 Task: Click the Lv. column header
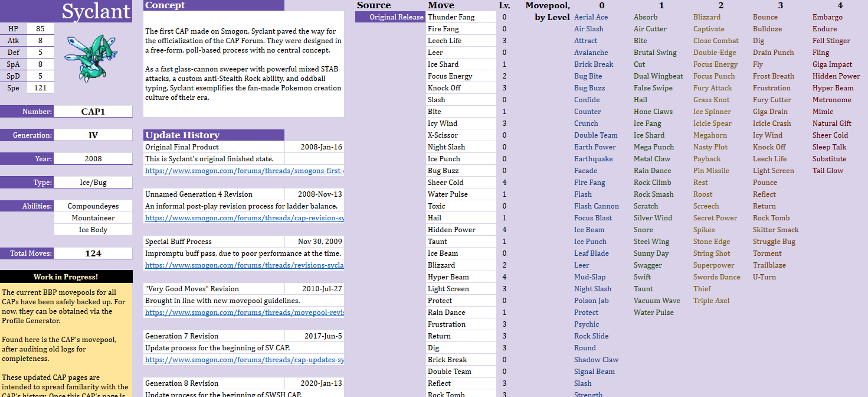pyautogui.click(x=505, y=5)
